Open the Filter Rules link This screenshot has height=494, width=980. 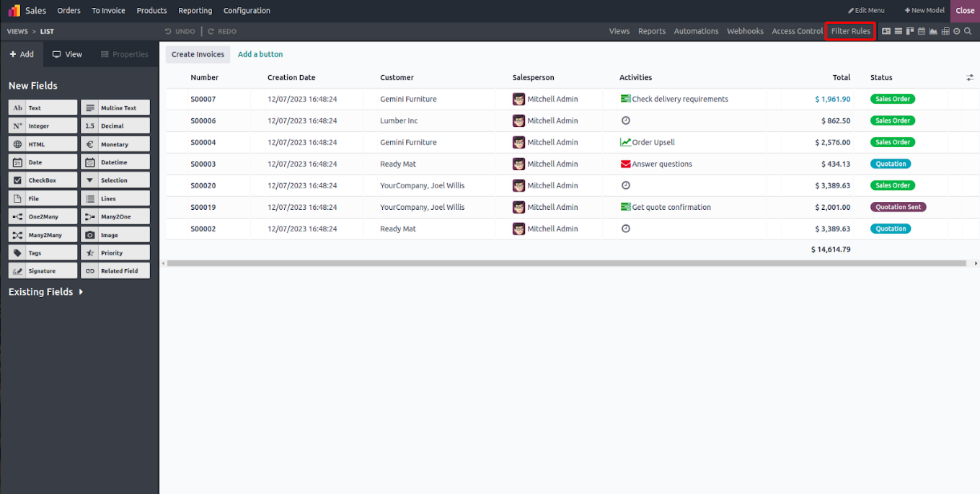tap(850, 31)
